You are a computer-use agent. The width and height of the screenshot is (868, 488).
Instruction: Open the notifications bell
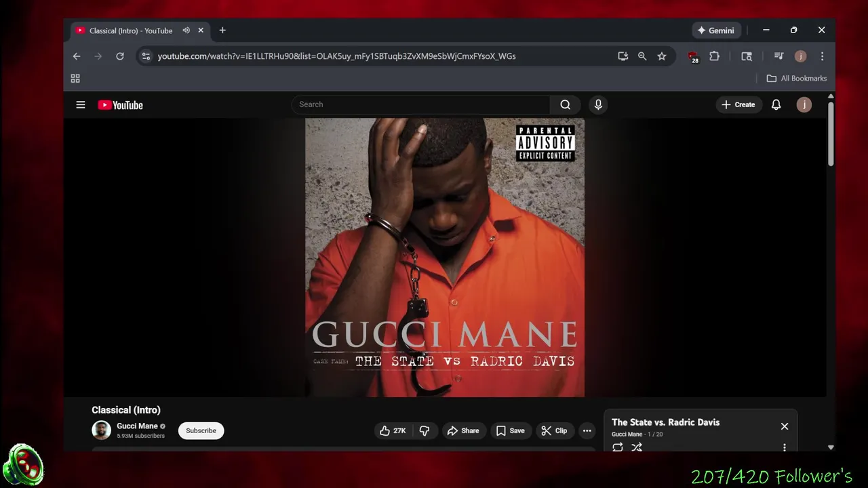click(776, 104)
